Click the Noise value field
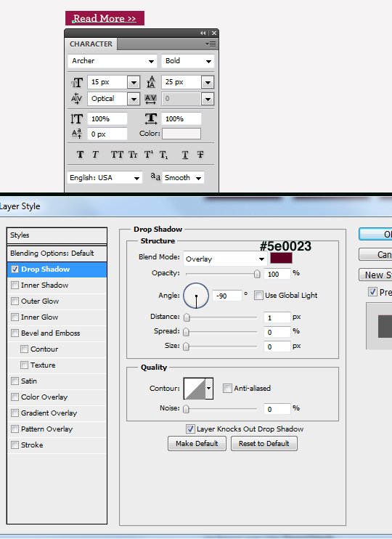This screenshot has width=392, height=539. point(277,409)
